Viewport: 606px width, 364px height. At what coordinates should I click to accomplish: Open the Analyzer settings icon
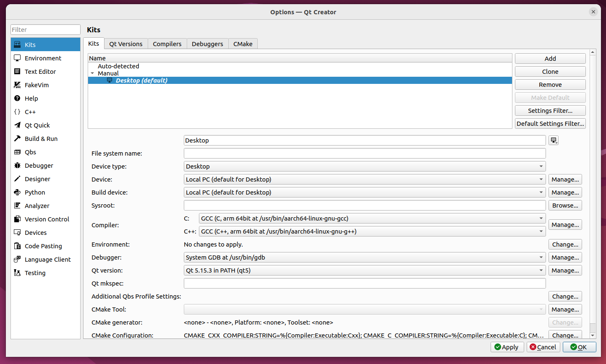pyautogui.click(x=17, y=205)
